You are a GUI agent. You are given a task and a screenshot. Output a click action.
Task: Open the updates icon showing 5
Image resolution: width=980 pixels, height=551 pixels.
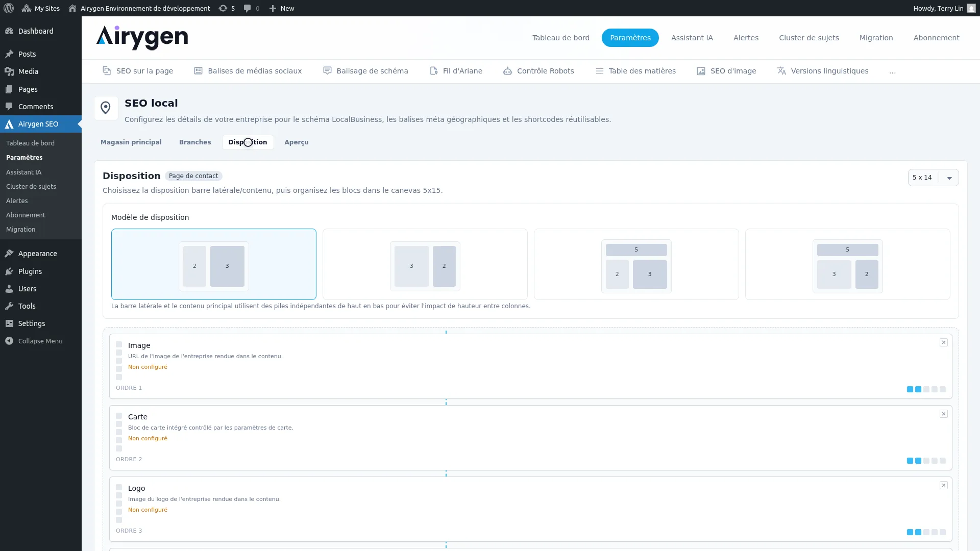pyautogui.click(x=227, y=8)
